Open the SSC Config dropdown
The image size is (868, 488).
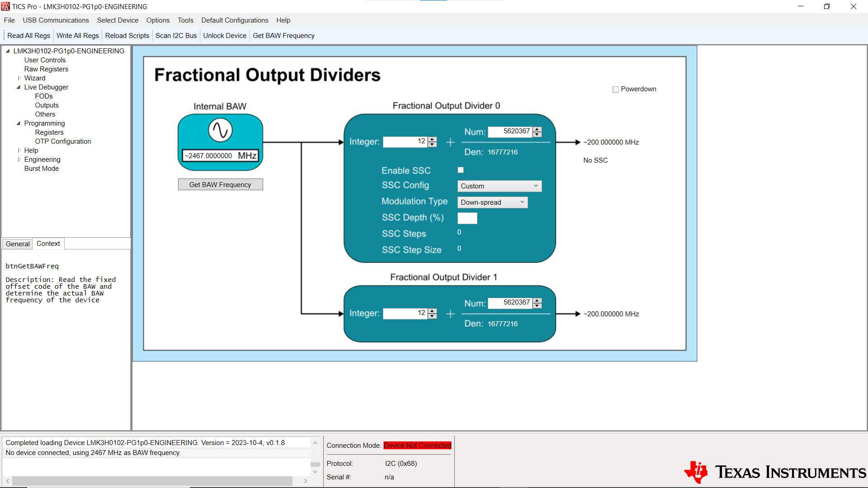tap(499, 186)
